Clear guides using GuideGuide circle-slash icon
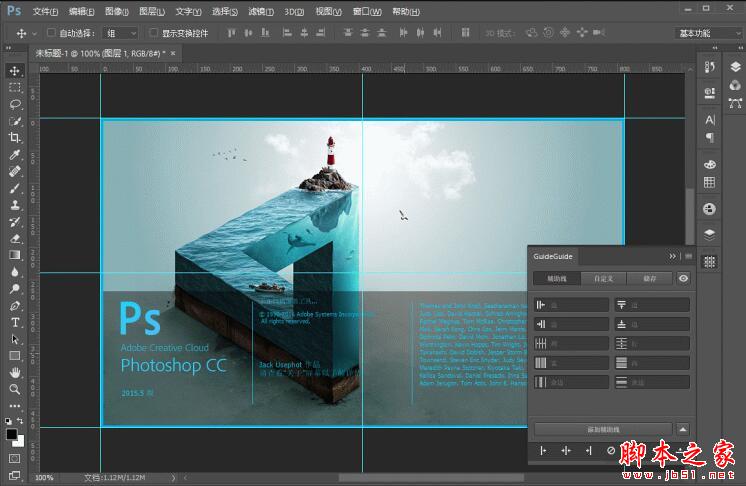The width and height of the screenshot is (746, 486). pyautogui.click(x=611, y=450)
